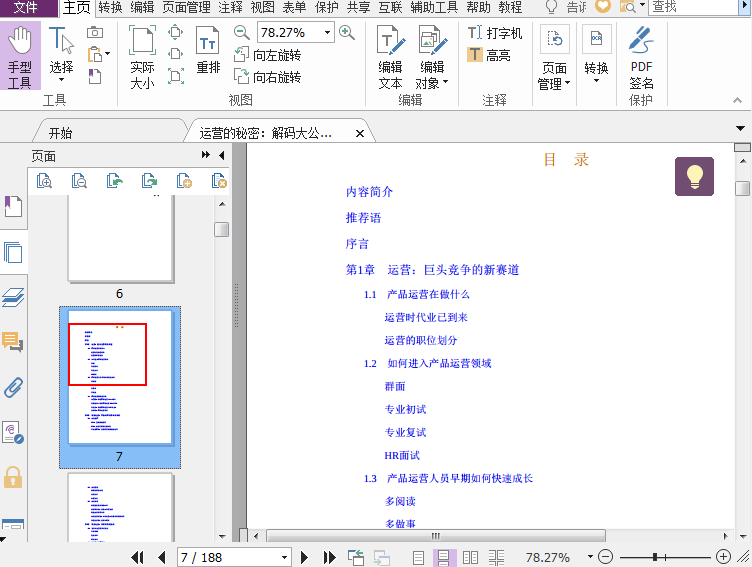Open the document tab list dropdown arrow
This screenshot has width=752, height=567.
coord(740,129)
